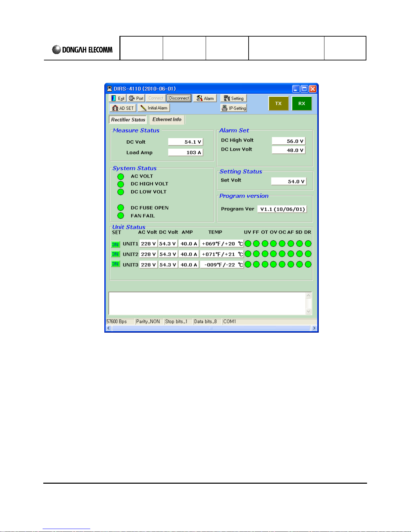The width and height of the screenshot is (411, 532).
Task: Click the FAN FAIL status LED
Action: [121, 216]
